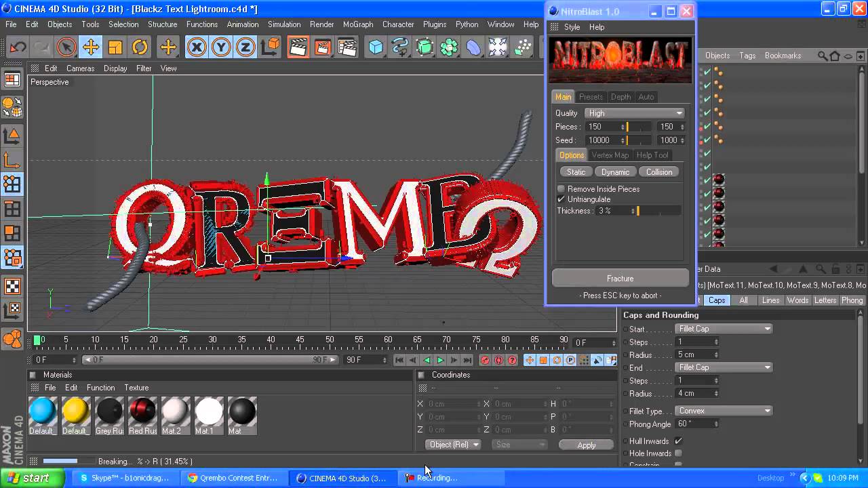Open the Size coordinates dropdown
868x488 pixels.
(x=519, y=445)
